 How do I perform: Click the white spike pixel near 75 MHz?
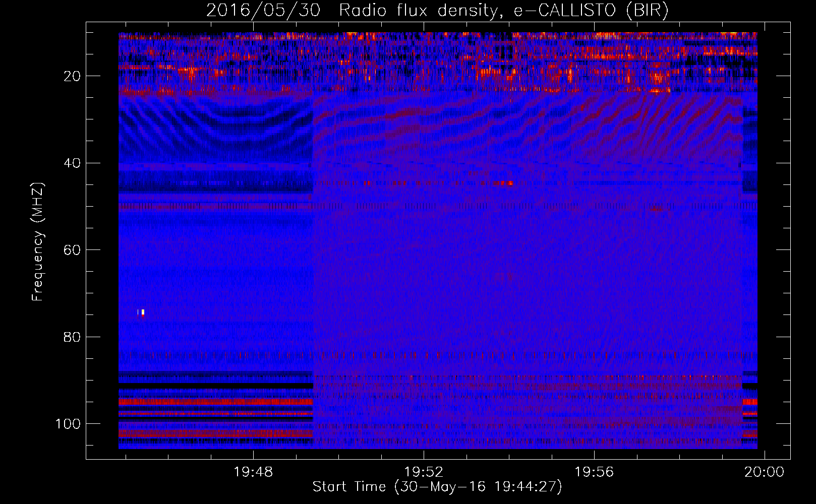pos(143,312)
